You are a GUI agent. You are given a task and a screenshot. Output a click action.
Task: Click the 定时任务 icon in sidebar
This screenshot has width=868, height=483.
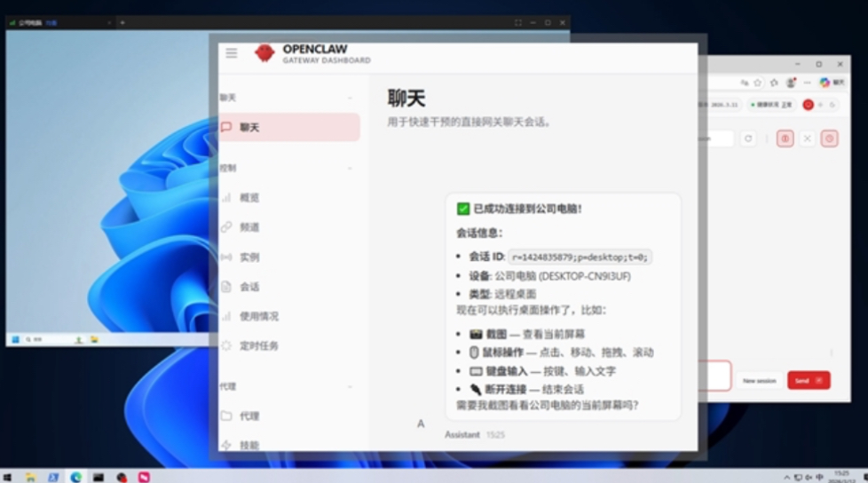click(x=226, y=345)
